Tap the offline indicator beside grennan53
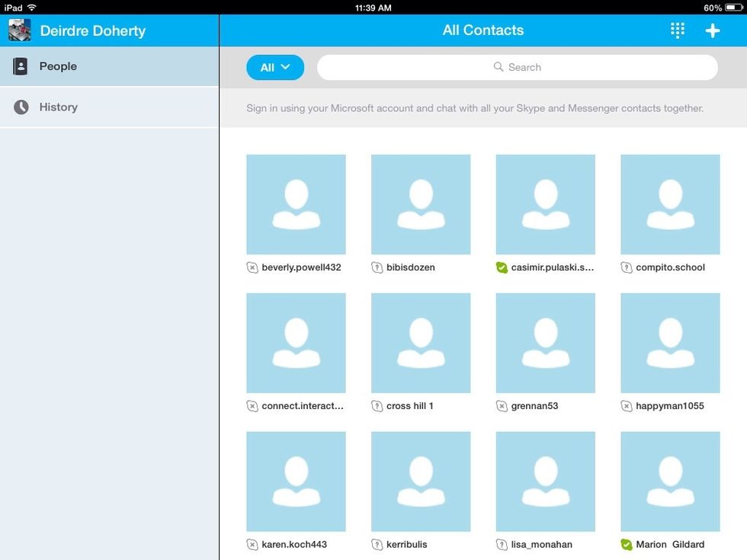Image resolution: width=747 pixels, height=560 pixels. [x=501, y=406]
